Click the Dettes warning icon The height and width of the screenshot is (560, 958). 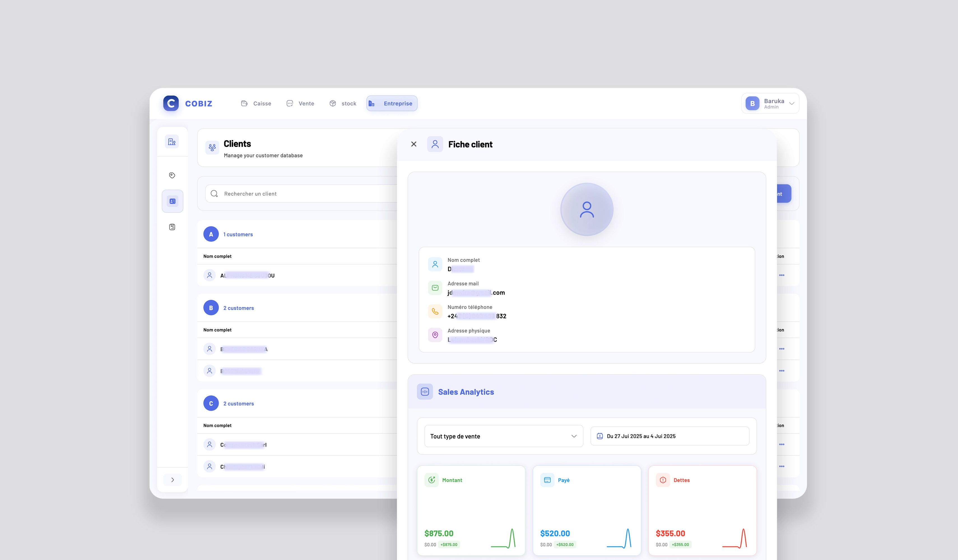tap(663, 480)
